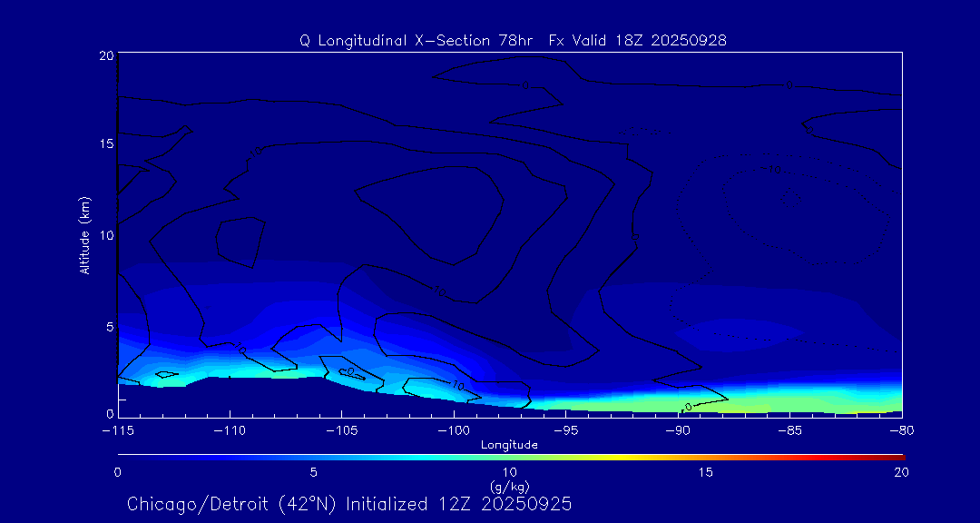
Task: Click the 15 value label on color bar
Action: pyautogui.click(x=705, y=472)
